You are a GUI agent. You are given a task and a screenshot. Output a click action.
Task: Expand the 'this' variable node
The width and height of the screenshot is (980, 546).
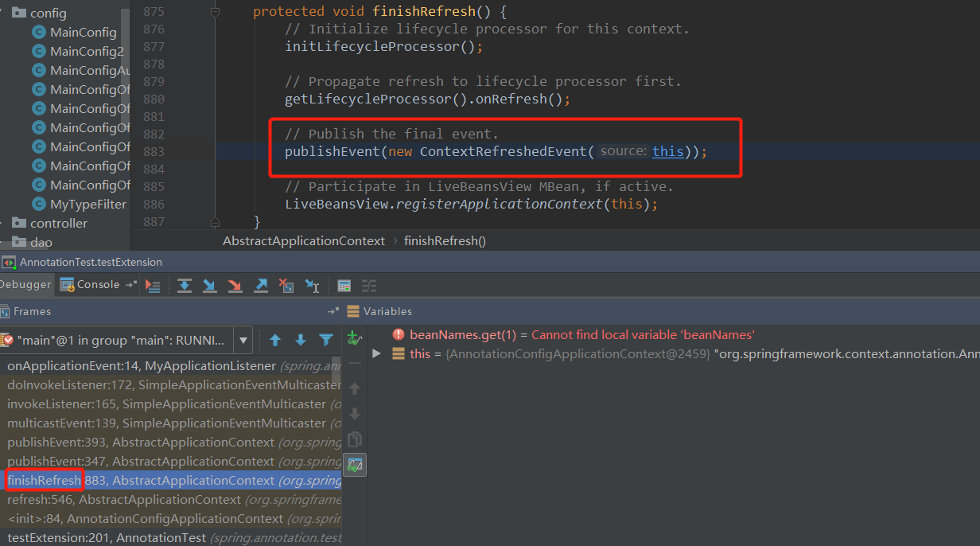pos(377,353)
